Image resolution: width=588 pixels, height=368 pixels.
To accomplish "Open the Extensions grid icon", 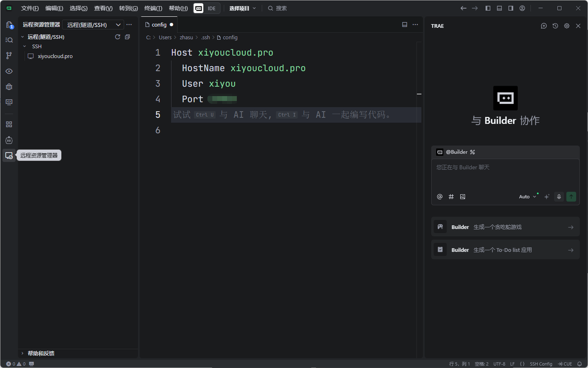I will point(9,124).
